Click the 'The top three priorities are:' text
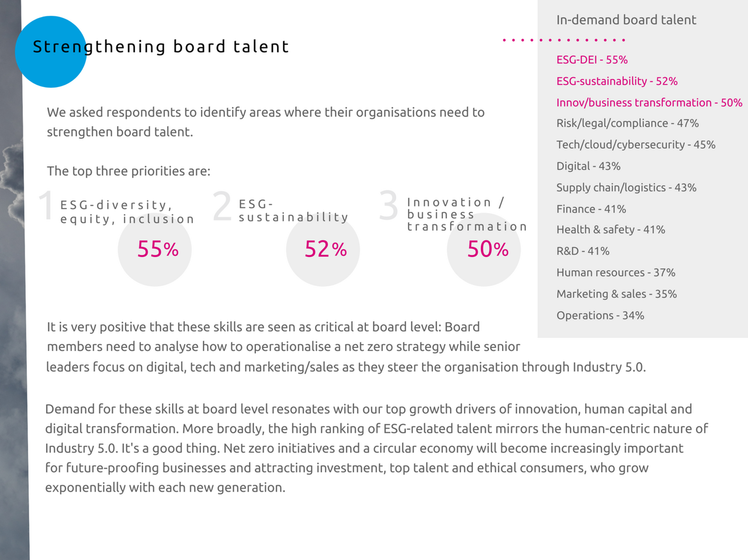The width and height of the screenshot is (748, 560). point(129,171)
